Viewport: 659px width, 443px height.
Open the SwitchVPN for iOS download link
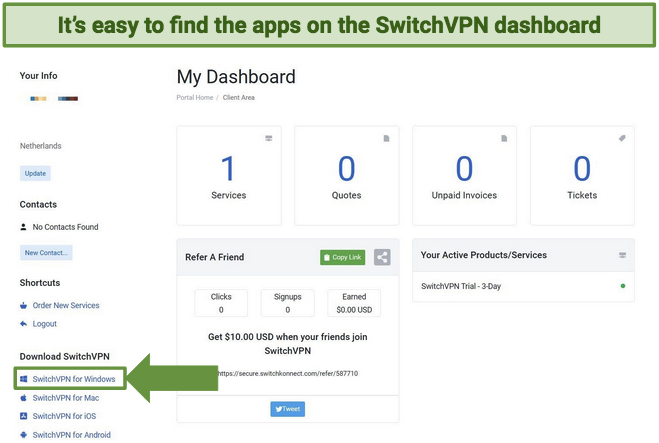[64, 416]
